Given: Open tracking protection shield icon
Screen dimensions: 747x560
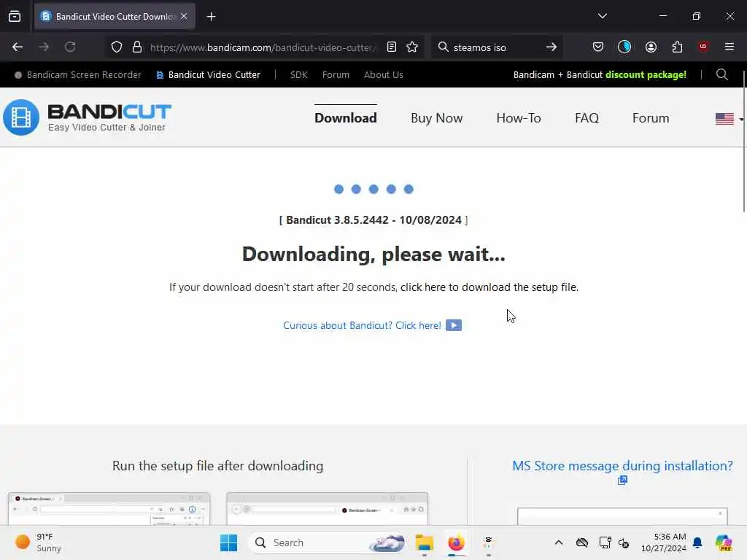Looking at the screenshot, I should click(117, 47).
